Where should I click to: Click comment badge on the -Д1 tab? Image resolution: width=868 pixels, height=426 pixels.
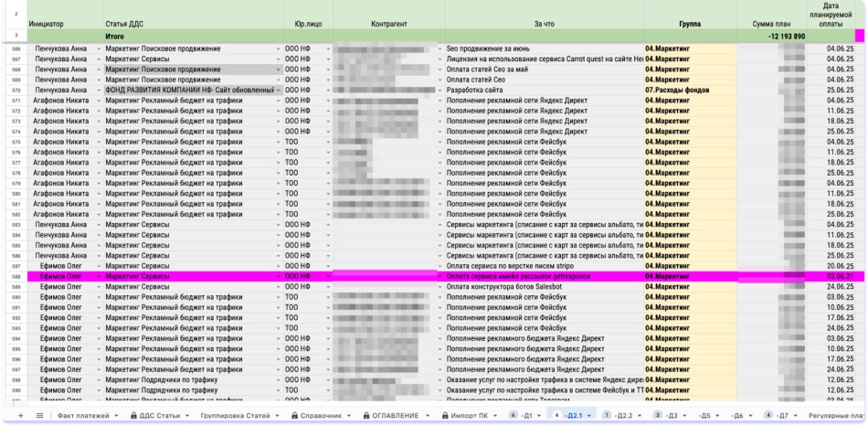click(x=513, y=415)
